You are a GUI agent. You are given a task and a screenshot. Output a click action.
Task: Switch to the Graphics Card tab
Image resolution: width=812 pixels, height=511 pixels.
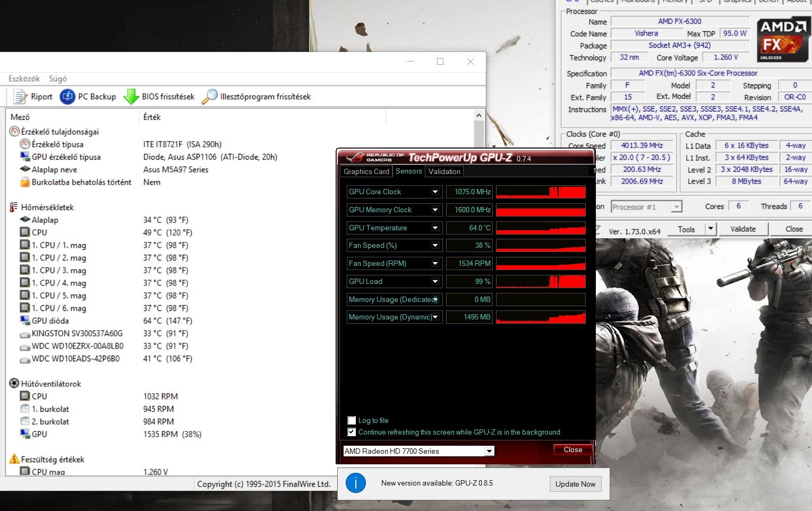[366, 171]
